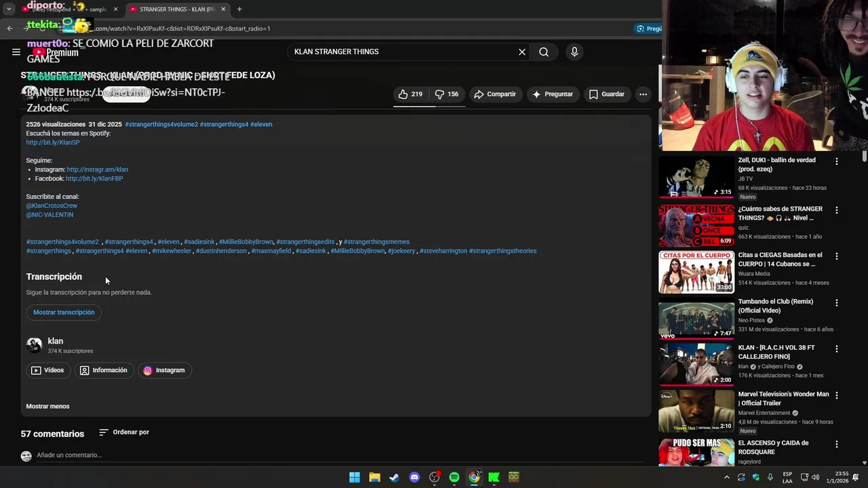Collapse description with Mostrar menos

(x=47, y=407)
